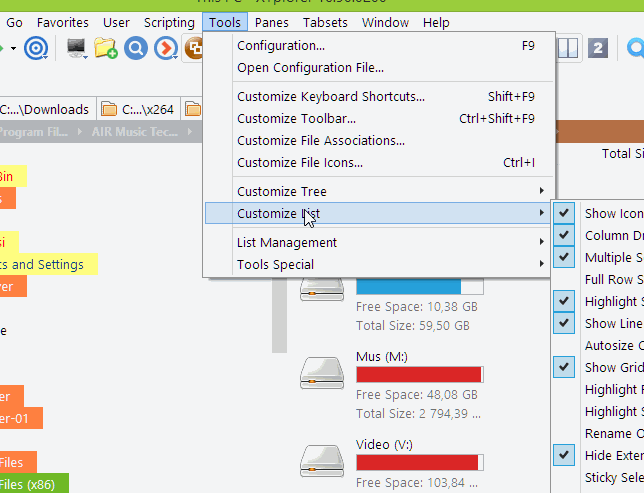
Task: Click the computer monitor drives icon
Action: (x=75, y=47)
